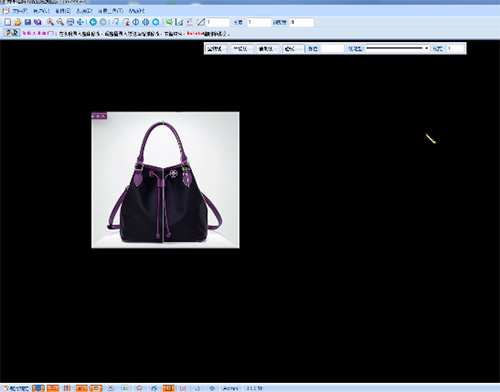Select the zoom in magnifier tool
The height and width of the screenshot is (392, 500).
[x=50, y=22]
